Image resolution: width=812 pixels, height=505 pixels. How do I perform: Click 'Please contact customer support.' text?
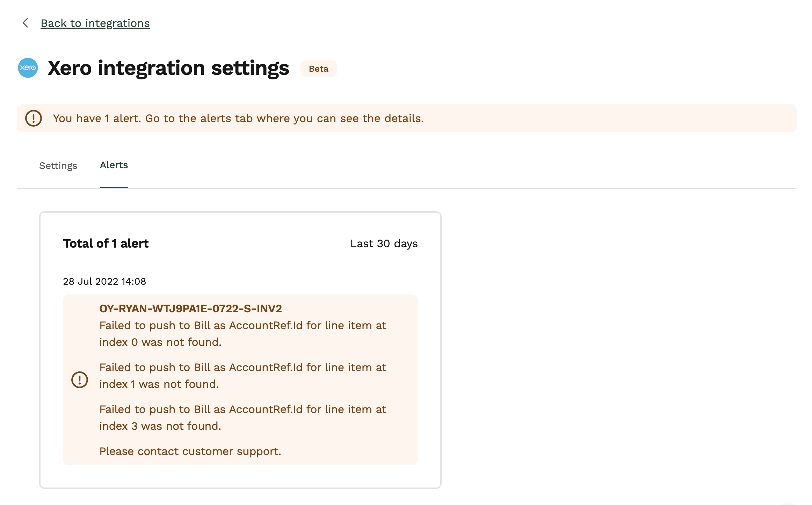(190, 451)
